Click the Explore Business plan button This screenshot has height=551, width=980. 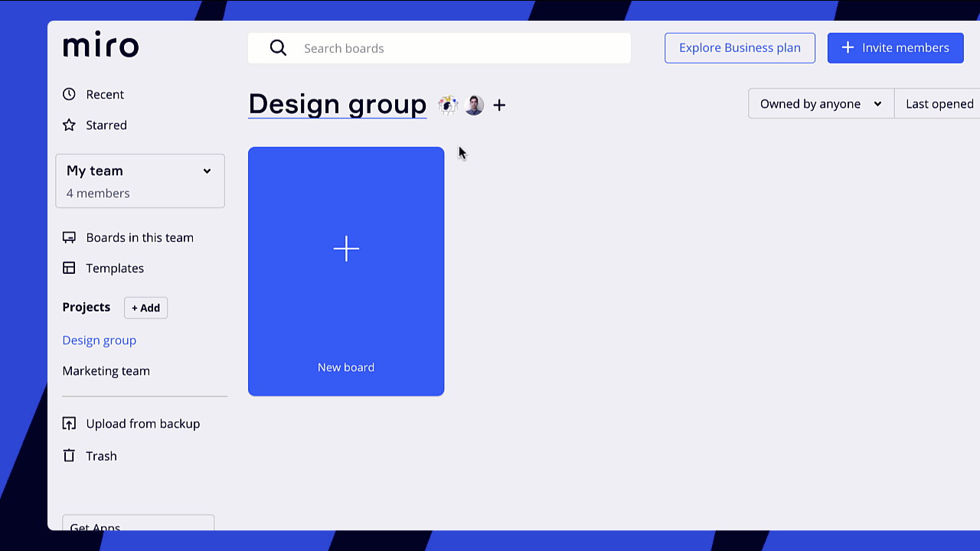pos(740,47)
